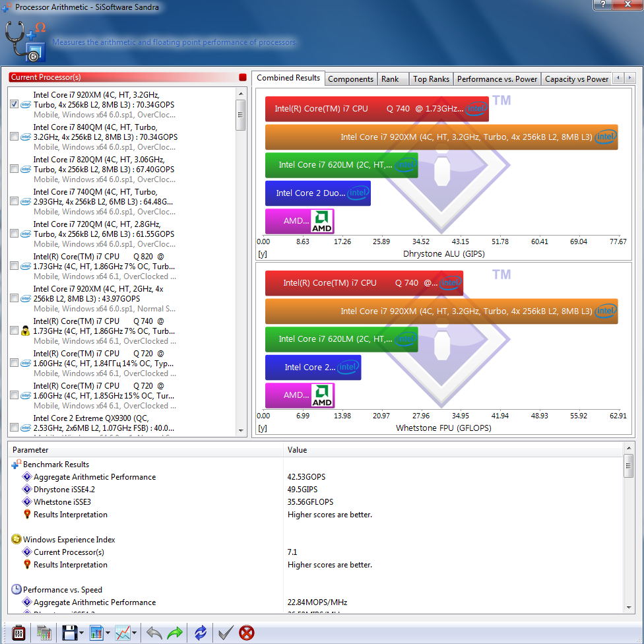Click the pin icon beside first Results Interpretation
Image resolution: width=644 pixels, height=644 pixels.
27,514
